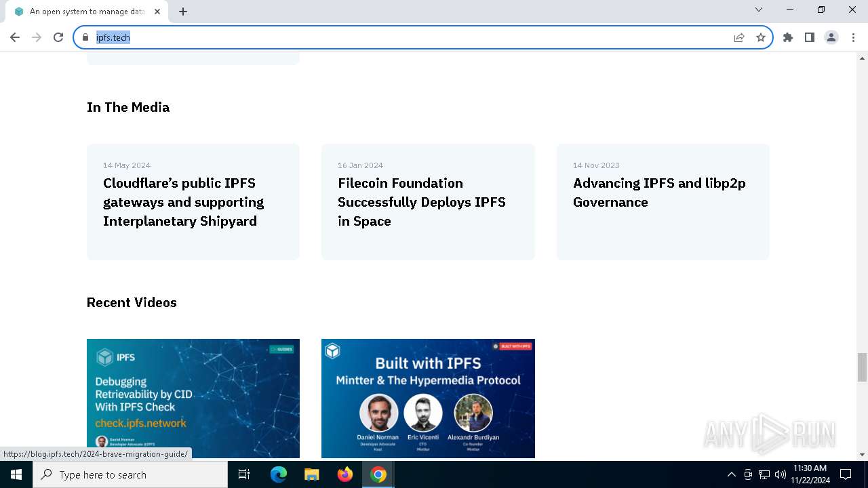This screenshot has width=868, height=488.
Task: Bookmark this page with the star
Action: pos(761,37)
